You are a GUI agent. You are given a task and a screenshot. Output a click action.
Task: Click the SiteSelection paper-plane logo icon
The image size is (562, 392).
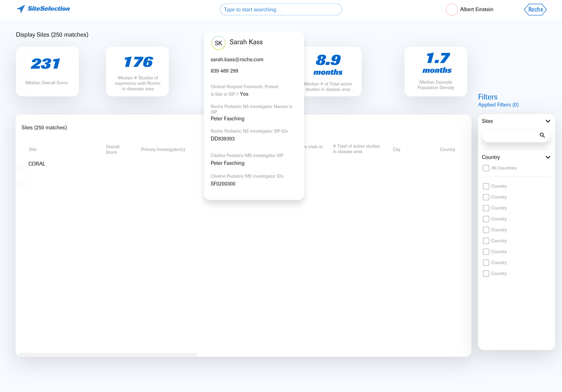tap(21, 9)
